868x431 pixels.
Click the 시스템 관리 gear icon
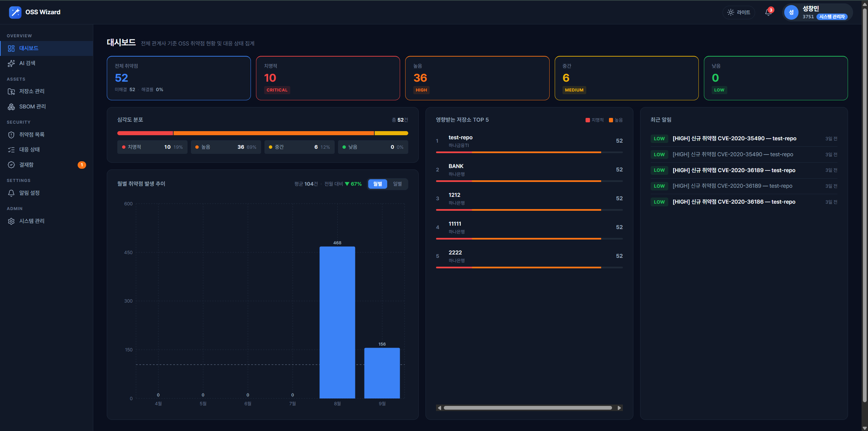tap(11, 221)
